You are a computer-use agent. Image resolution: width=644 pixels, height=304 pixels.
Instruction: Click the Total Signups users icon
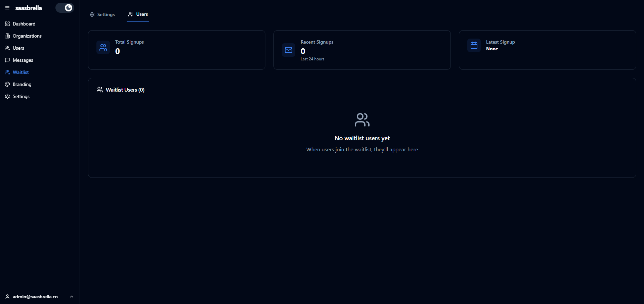tap(103, 47)
